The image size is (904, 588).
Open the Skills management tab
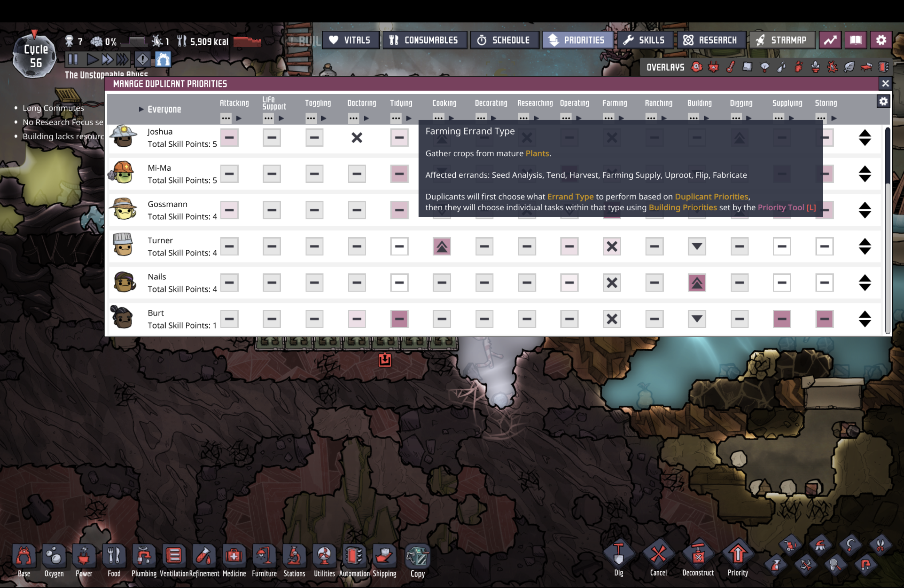click(x=644, y=40)
